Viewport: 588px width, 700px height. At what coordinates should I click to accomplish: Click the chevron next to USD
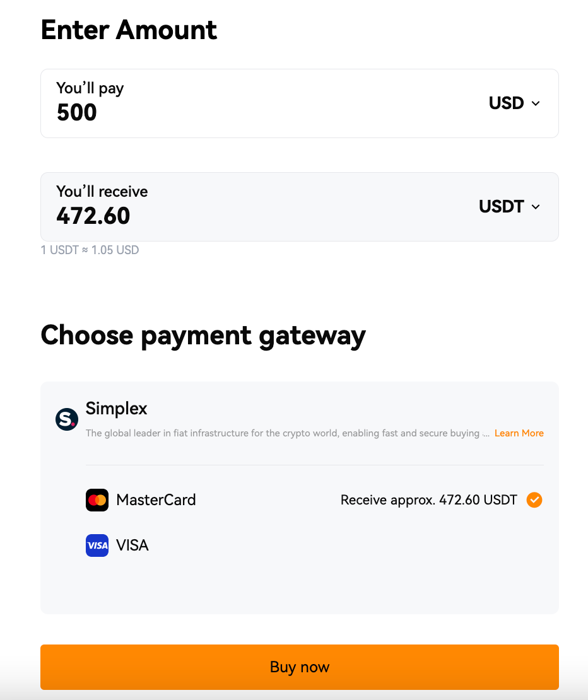click(536, 103)
